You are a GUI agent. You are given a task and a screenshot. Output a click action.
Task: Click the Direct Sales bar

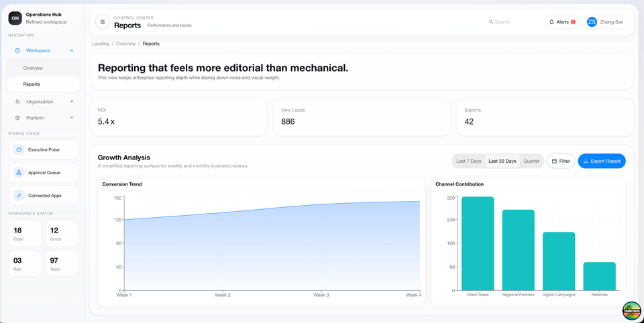coord(478,244)
